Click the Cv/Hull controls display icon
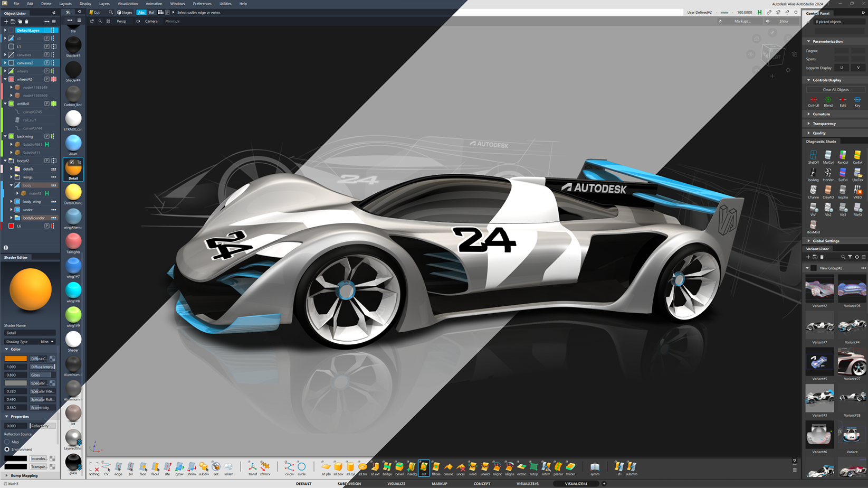Screen dimensions: 868x488 [x=813, y=101]
